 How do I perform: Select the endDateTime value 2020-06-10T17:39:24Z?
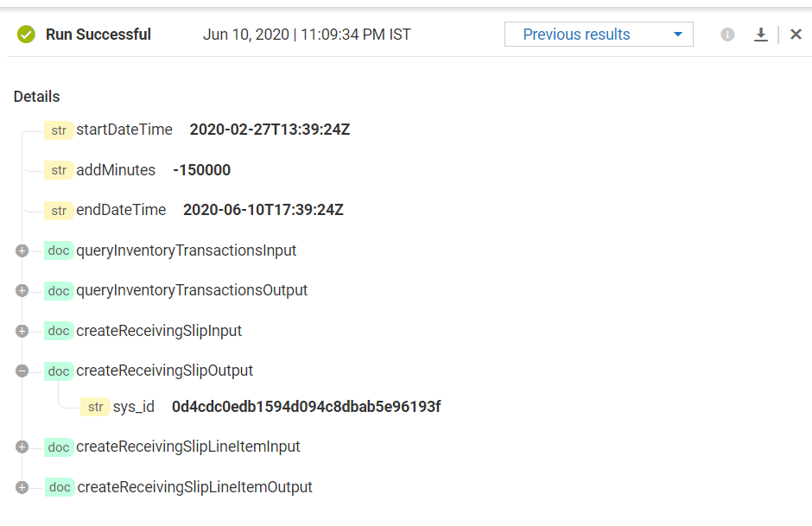pyautogui.click(x=263, y=210)
